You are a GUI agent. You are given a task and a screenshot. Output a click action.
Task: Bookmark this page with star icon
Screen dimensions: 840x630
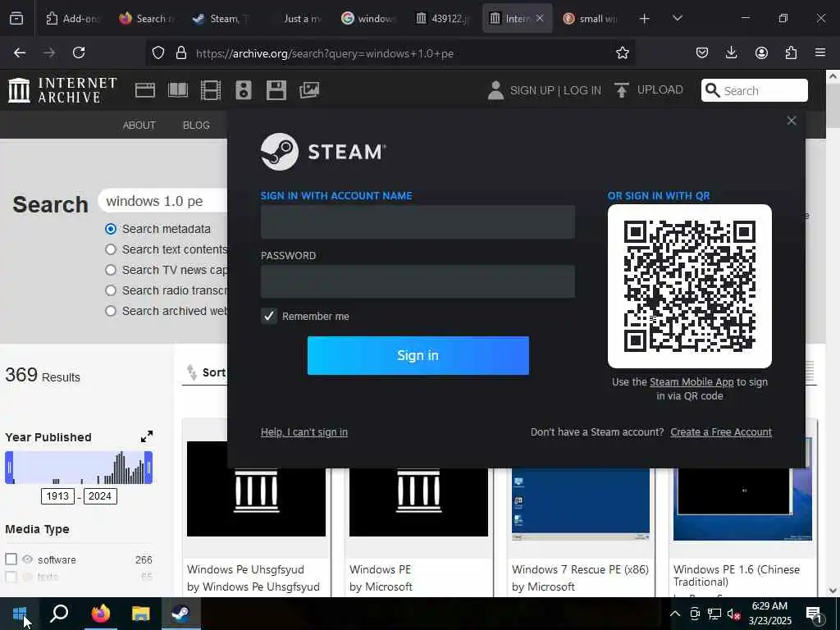click(x=622, y=52)
